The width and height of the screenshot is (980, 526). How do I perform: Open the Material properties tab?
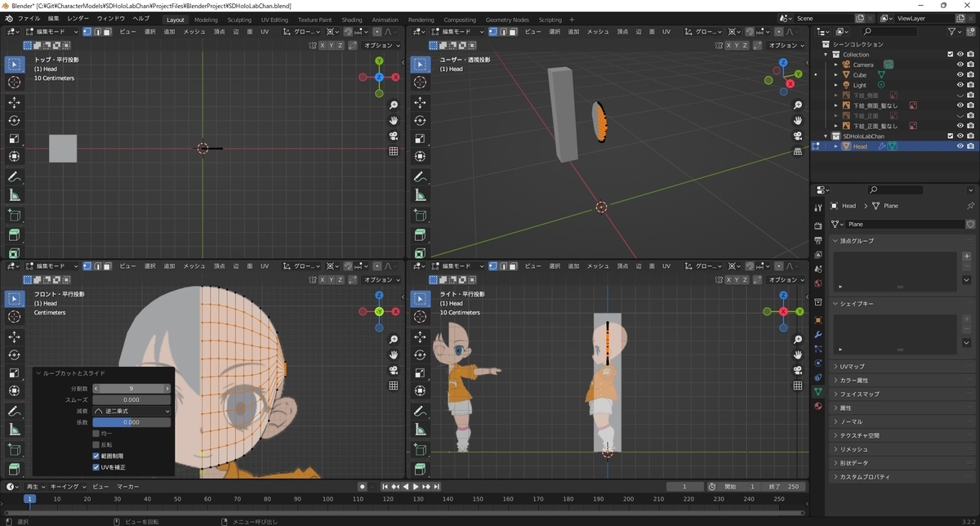click(818, 406)
